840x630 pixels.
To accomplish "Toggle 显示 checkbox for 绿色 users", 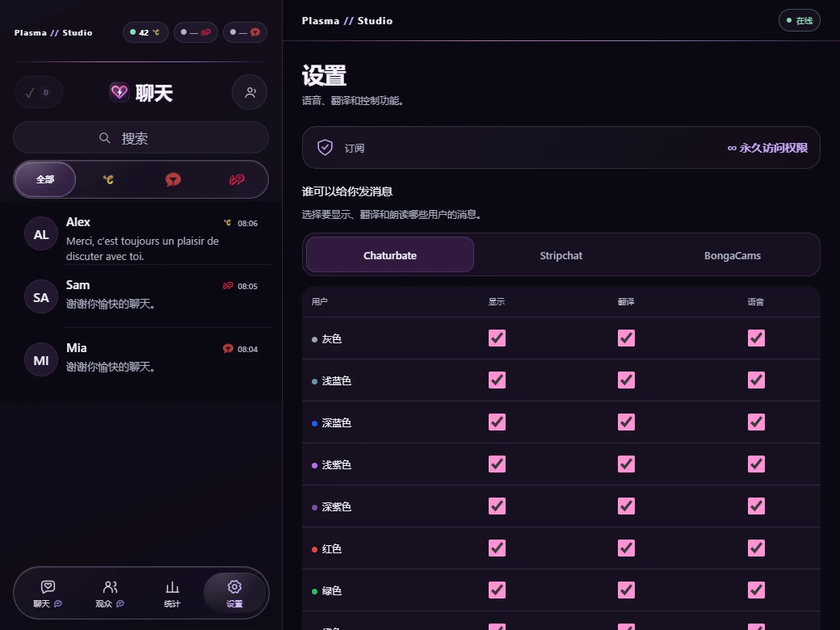I will click(x=498, y=590).
